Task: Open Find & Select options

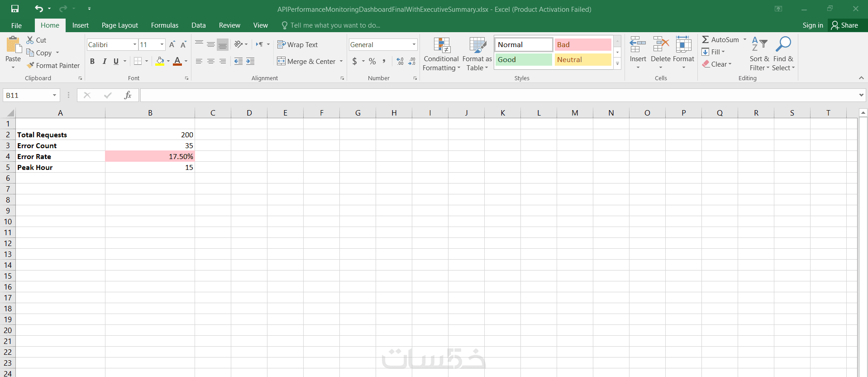Action: (x=783, y=54)
